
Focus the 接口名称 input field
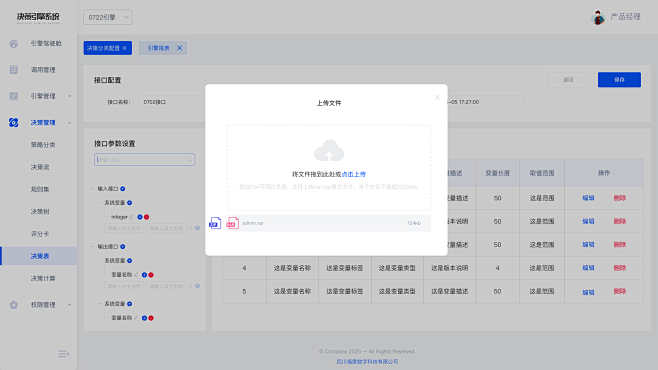pos(171,102)
